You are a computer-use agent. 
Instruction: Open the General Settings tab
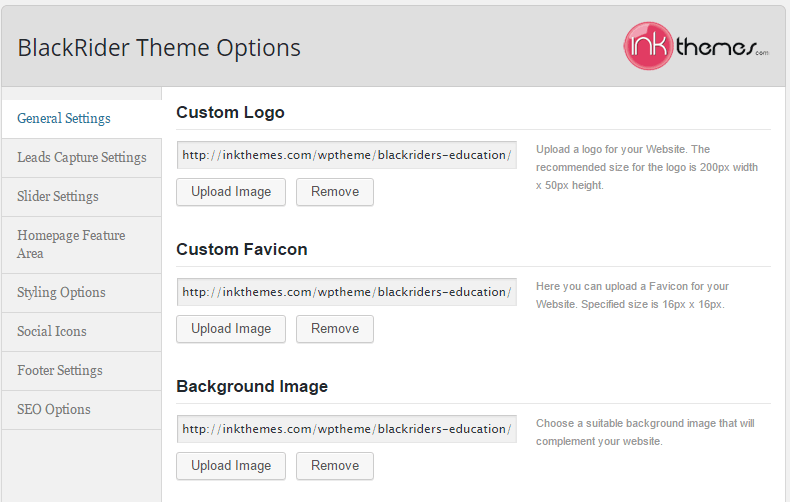pyautogui.click(x=64, y=119)
